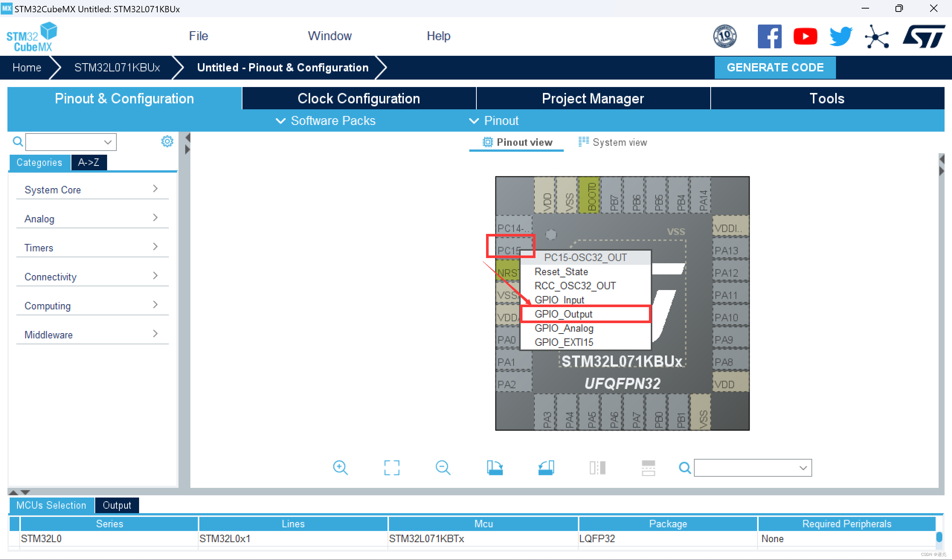Open the YouTube channel icon

point(805,36)
